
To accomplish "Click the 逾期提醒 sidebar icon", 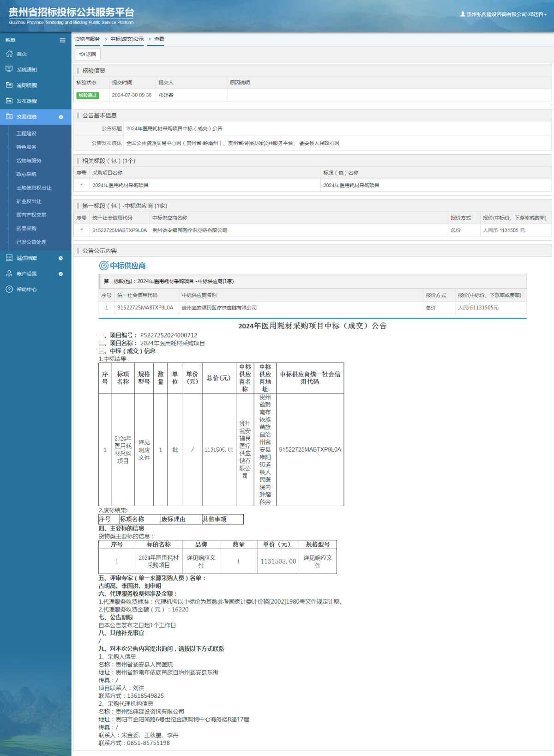I will pyautogui.click(x=9, y=85).
